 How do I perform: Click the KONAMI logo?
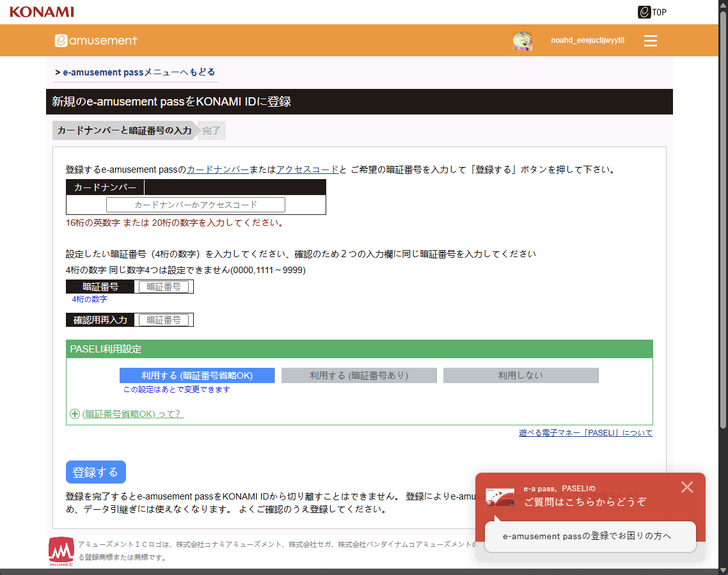tap(42, 12)
